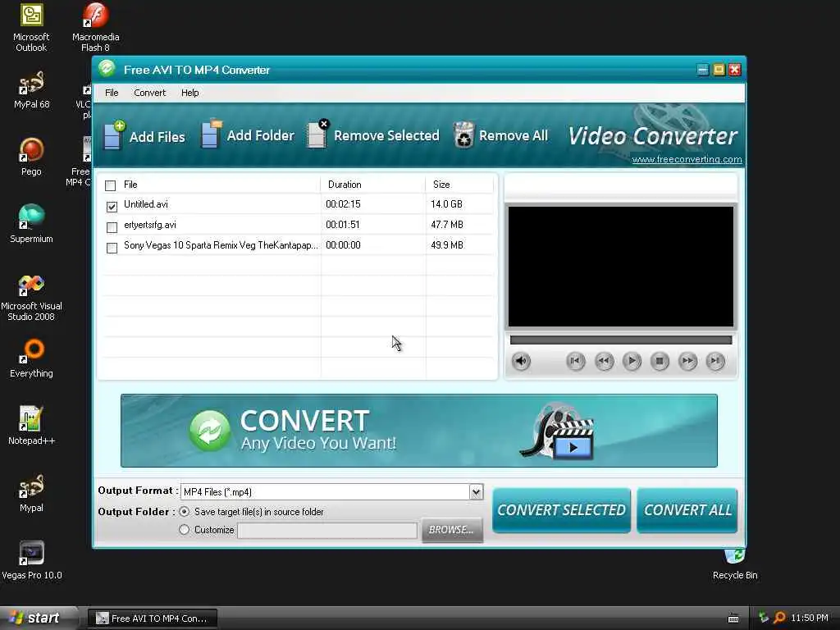Select the Everything desktop icon
This screenshot has height=630, width=840.
31,358
